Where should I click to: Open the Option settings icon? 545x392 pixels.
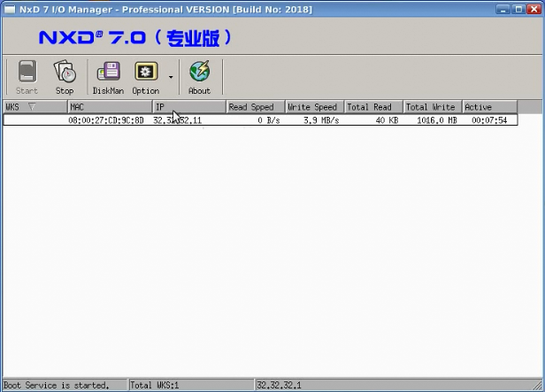(146, 77)
